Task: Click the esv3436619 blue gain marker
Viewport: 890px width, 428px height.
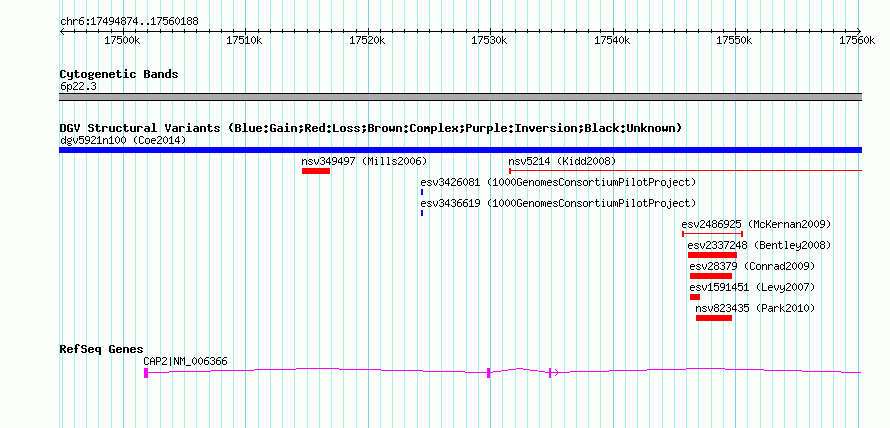Action: pos(422,213)
